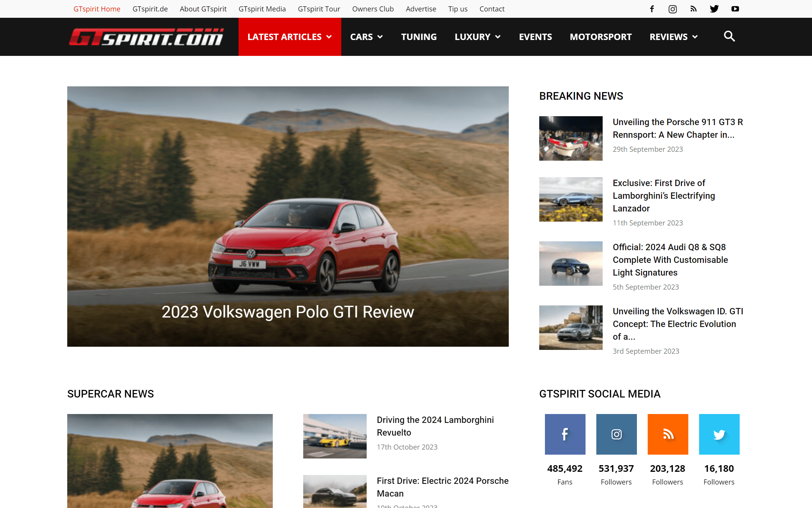812x508 pixels.
Task: Open the Contact link
Action: pos(492,9)
